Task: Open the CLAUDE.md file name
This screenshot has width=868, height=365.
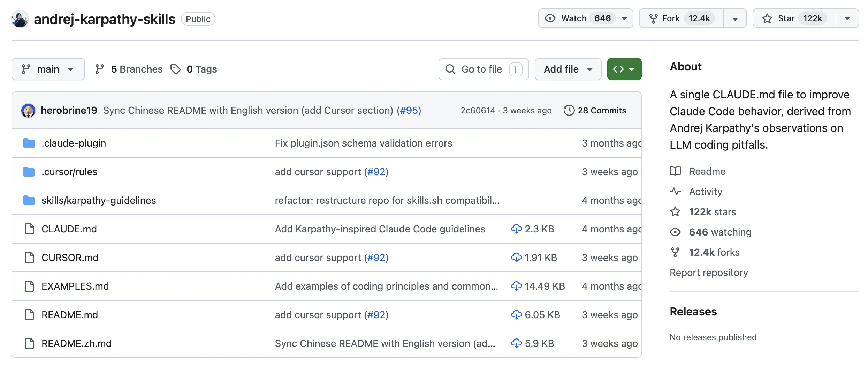Action: [x=69, y=229]
